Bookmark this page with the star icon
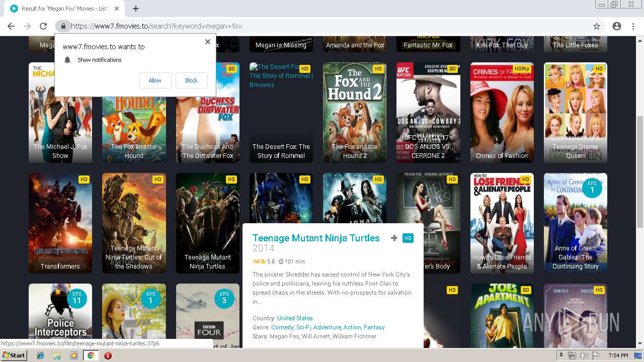644x362 pixels. (597, 26)
